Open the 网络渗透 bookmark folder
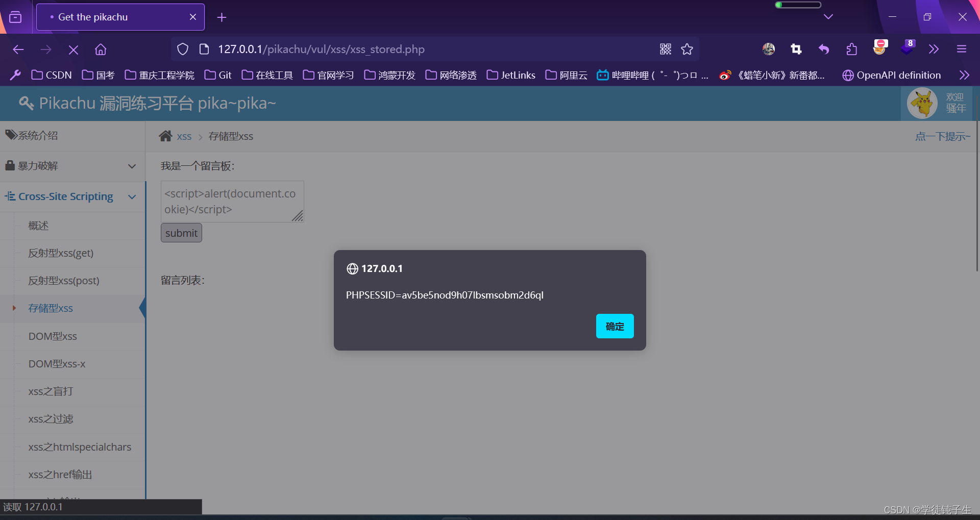Viewport: 980px width, 520px height. pyautogui.click(x=451, y=75)
